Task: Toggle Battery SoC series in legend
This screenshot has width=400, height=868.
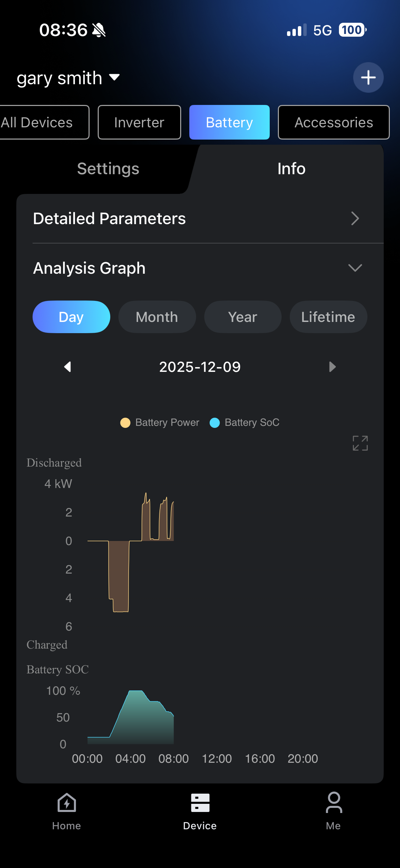Action: pyautogui.click(x=245, y=422)
